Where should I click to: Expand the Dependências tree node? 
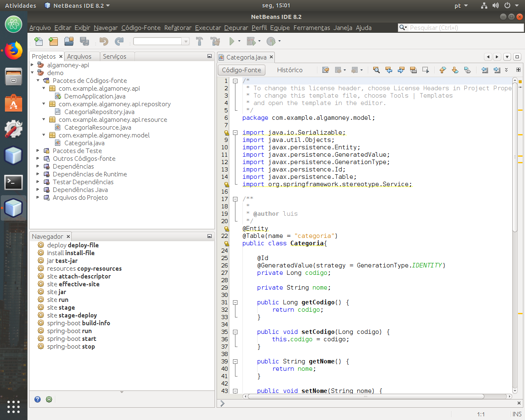coord(38,166)
